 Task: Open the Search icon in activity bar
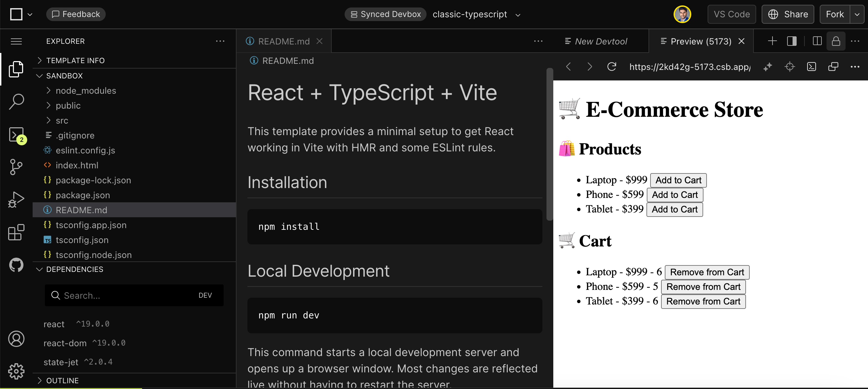tap(16, 101)
